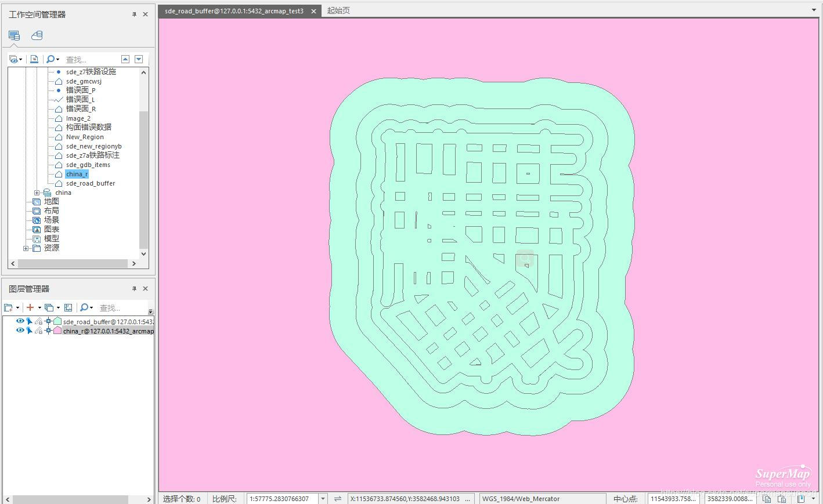Click the 图表 chart node icon

(37, 230)
